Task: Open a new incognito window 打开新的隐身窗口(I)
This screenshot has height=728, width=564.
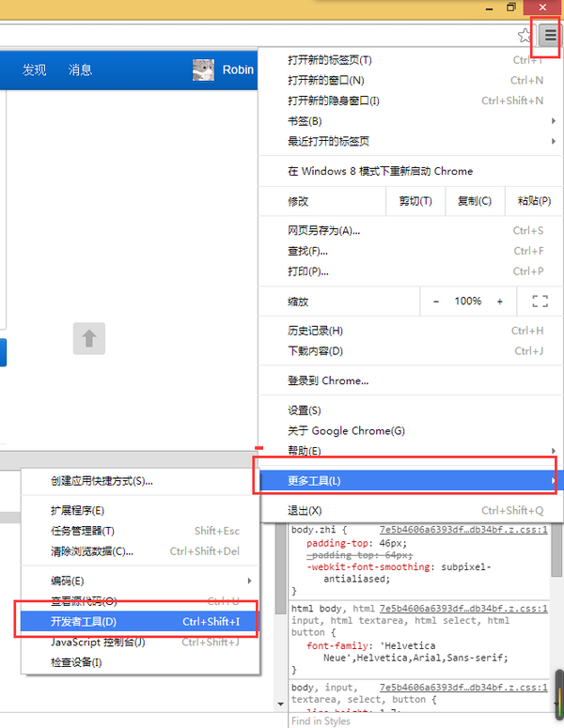Action: tap(411, 101)
